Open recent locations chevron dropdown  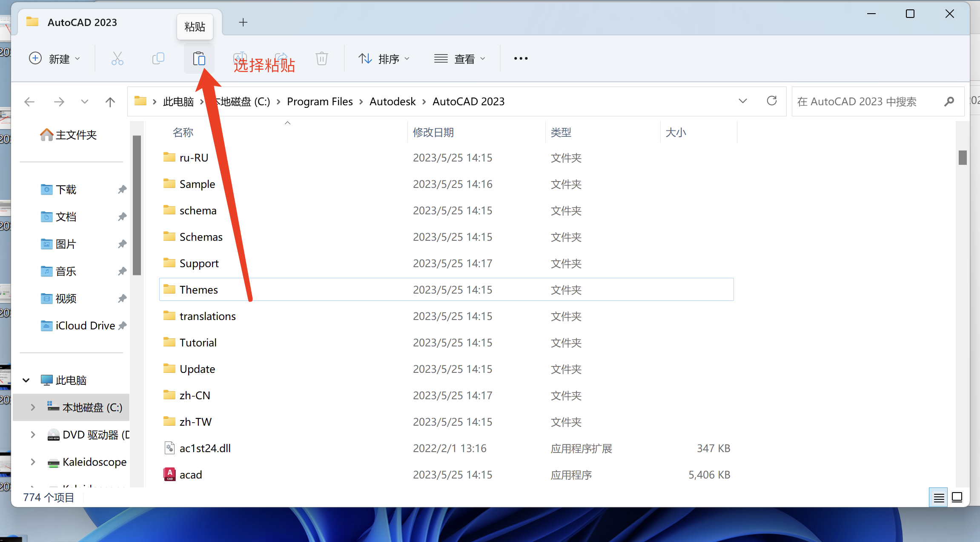84,101
